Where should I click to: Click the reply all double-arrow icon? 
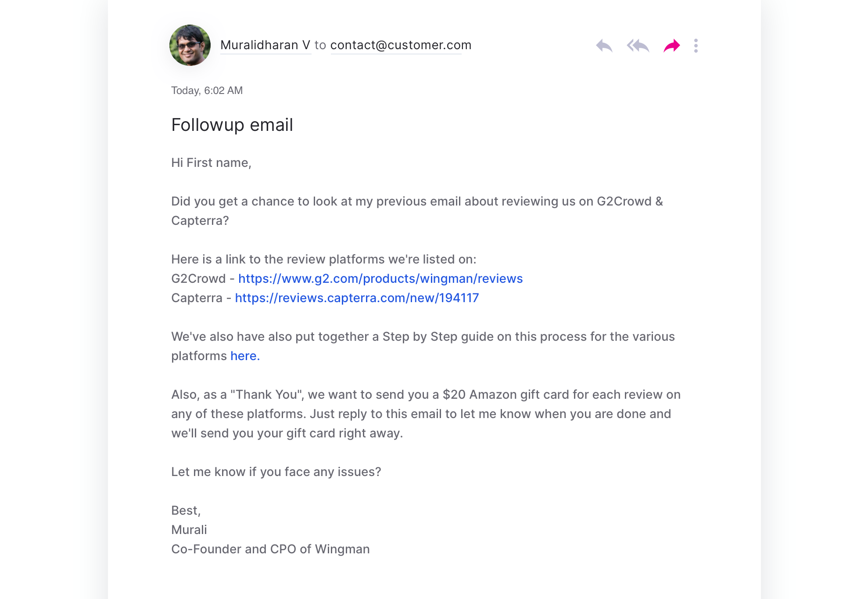[x=638, y=46]
